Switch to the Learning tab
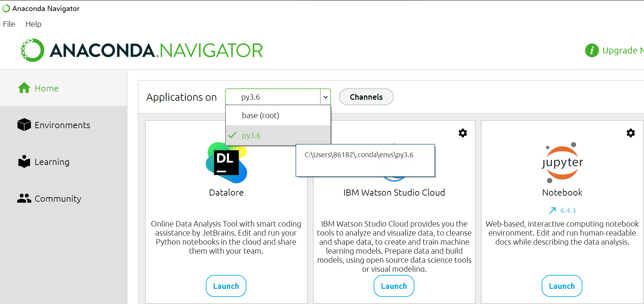 64,161
